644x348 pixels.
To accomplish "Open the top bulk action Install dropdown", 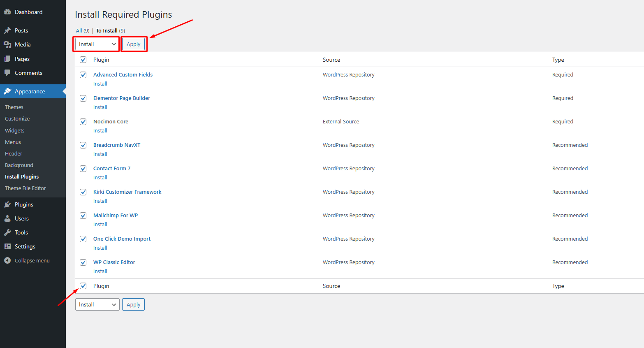I will (x=97, y=44).
